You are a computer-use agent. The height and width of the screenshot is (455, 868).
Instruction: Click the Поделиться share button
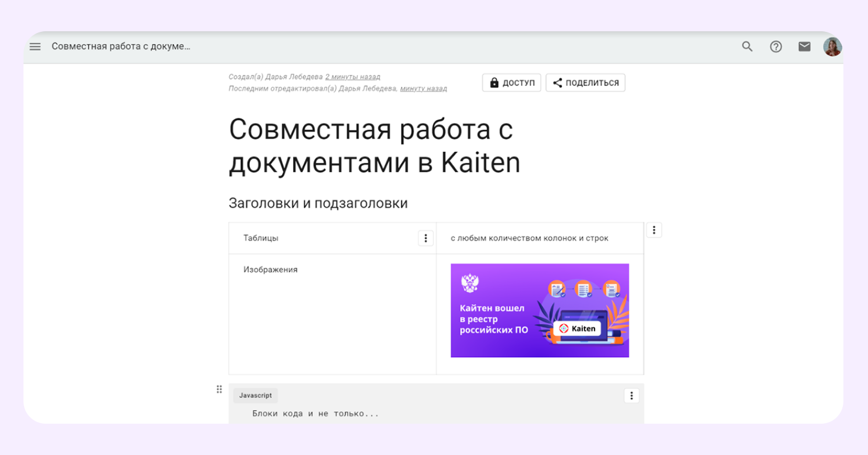click(x=586, y=83)
